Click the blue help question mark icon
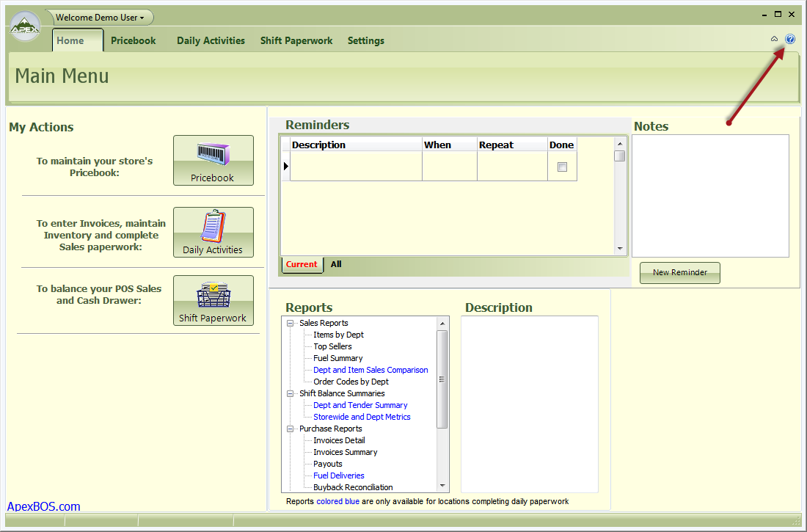The image size is (807, 532). (x=790, y=39)
